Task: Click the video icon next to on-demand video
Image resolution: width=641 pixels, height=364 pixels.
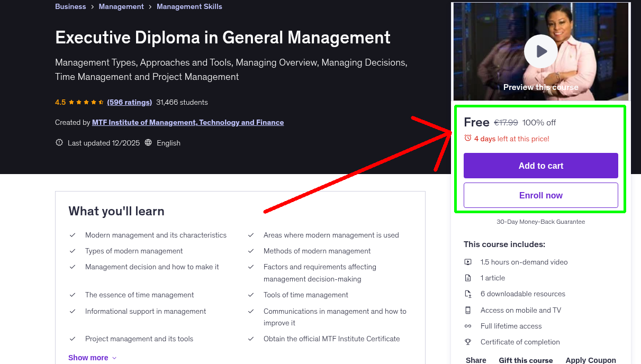Action: pos(468,262)
